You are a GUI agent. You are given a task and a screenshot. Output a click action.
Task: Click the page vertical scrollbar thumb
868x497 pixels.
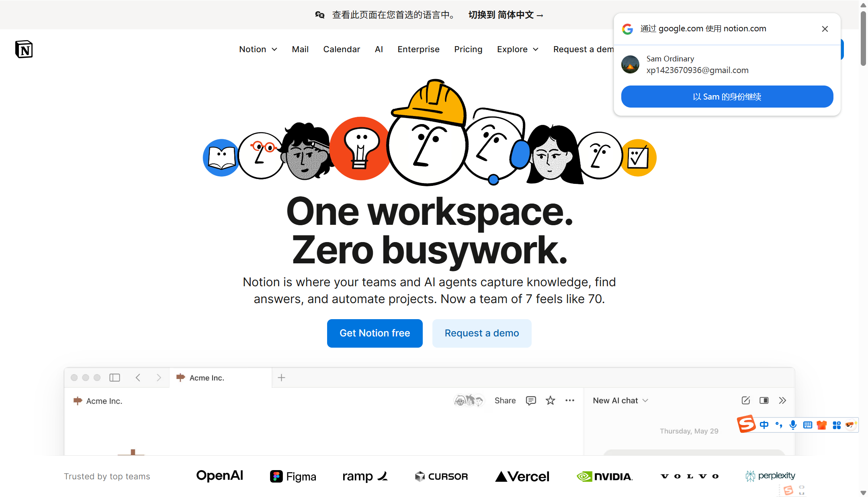tap(863, 38)
